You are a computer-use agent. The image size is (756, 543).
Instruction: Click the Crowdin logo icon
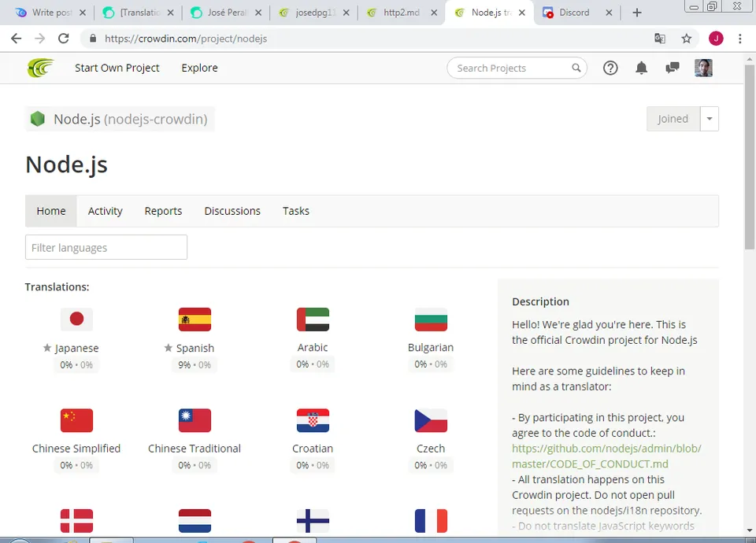(x=40, y=68)
